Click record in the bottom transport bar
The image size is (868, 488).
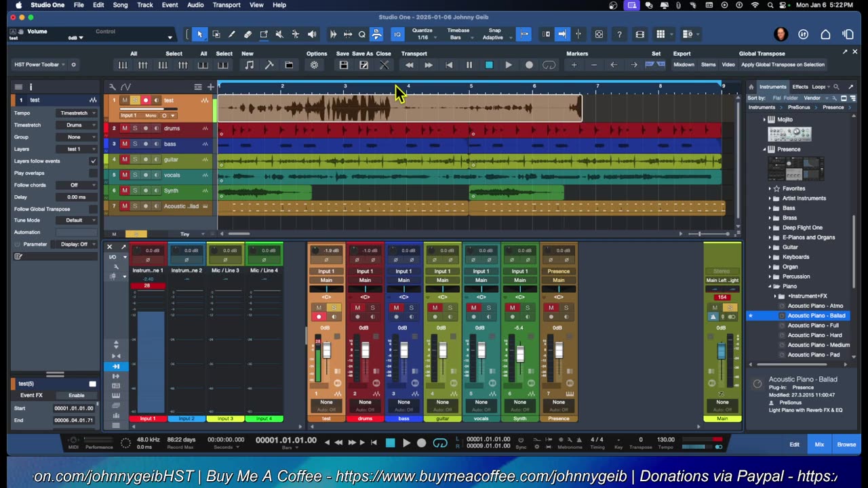point(421,443)
